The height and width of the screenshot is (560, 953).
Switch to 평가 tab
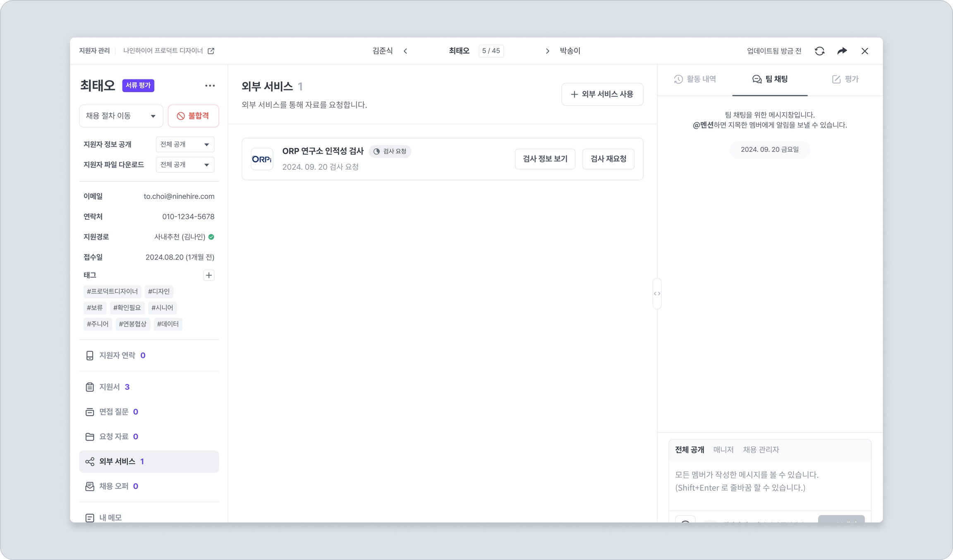point(845,79)
